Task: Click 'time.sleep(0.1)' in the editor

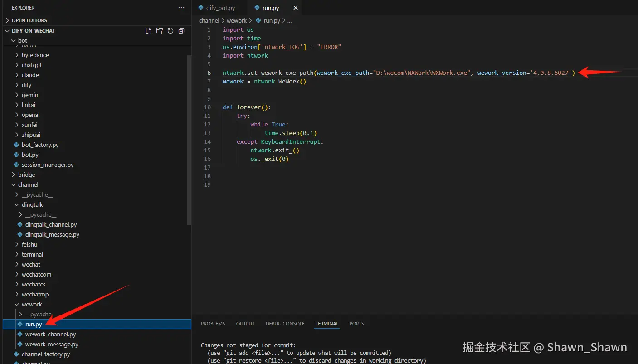Action: [291, 133]
